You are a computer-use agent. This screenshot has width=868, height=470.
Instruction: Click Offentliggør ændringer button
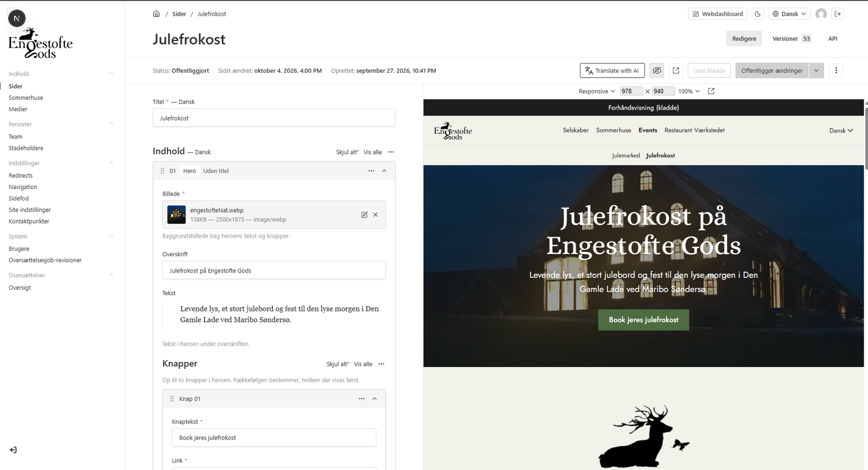pos(772,71)
